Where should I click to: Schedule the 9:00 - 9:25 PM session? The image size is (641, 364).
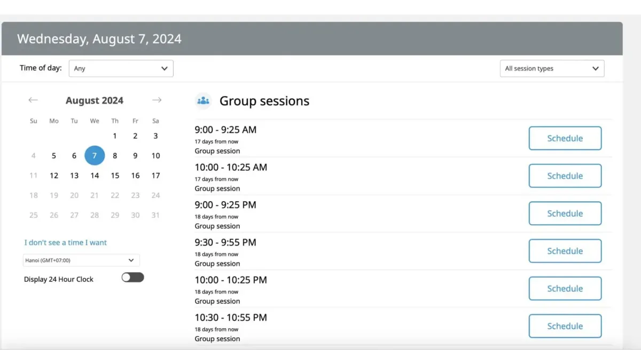point(565,213)
